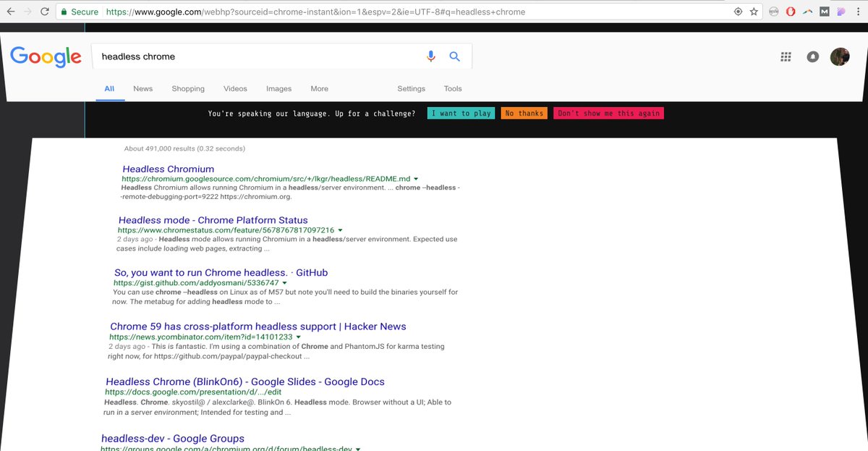Click the chromestatus.com green URL
Viewport: 868px width, 451px height.
[x=226, y=230]
